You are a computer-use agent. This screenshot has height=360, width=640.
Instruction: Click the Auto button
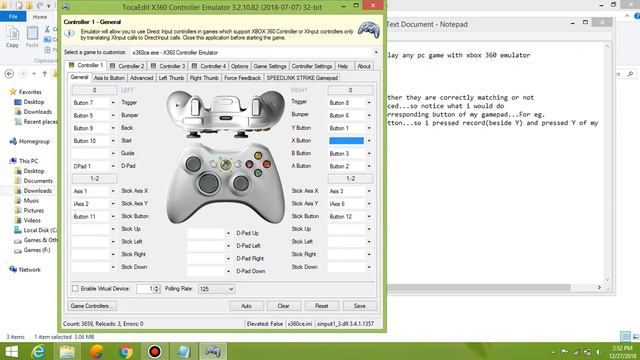point(247,306)
